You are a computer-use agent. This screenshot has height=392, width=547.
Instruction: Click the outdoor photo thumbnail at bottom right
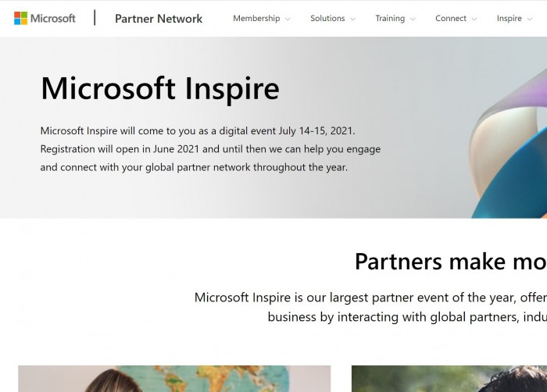pos(449,379)
